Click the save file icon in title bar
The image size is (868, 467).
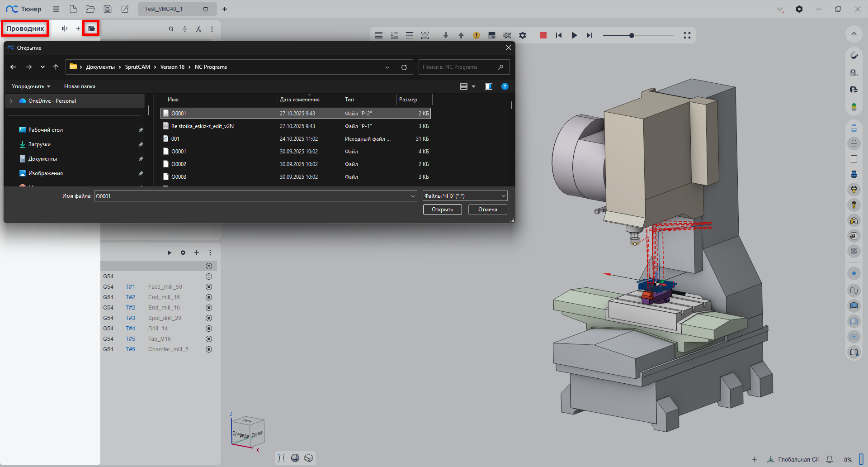[108, 9]
